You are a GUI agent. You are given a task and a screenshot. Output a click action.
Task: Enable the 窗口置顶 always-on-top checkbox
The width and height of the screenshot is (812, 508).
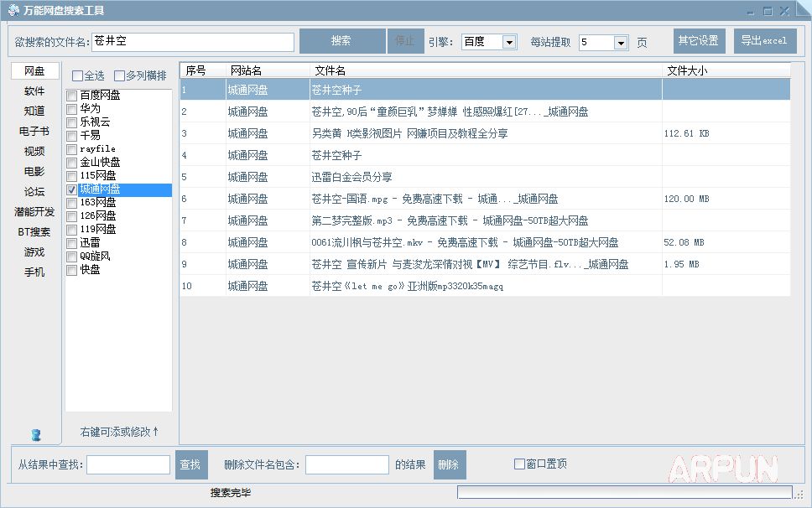(519, 464)
